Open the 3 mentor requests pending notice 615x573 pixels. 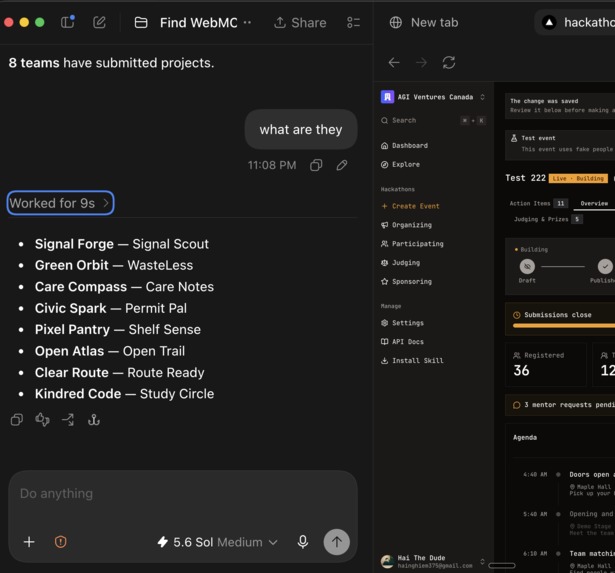560,405
